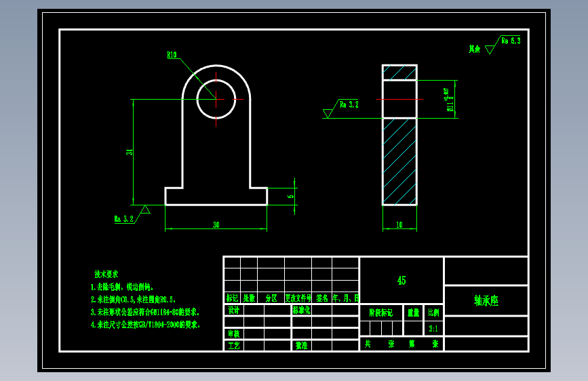
Task: Click the 比例 cell
Action: pos(433,313)
